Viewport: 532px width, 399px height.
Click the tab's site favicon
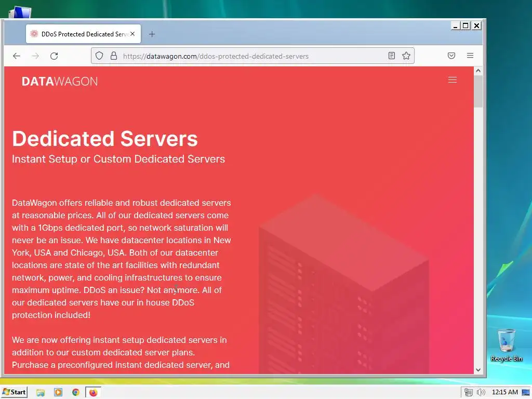pos(34,34)
